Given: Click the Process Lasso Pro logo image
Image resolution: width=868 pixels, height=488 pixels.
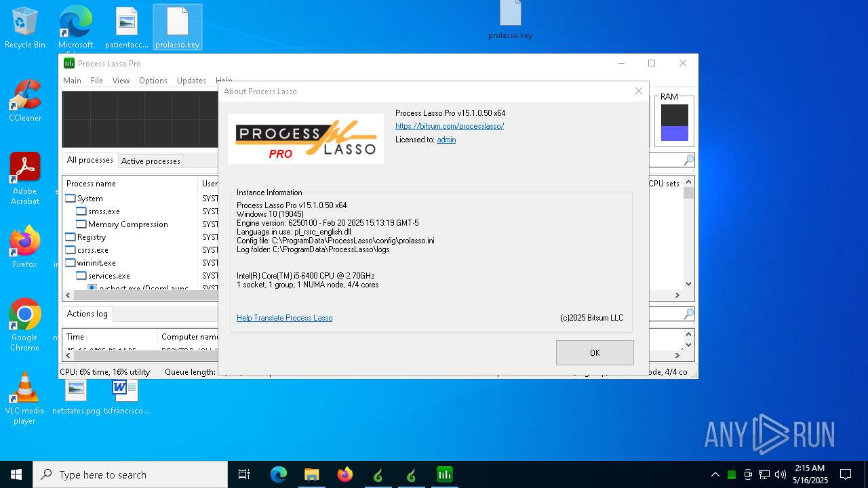Looking at the screenshot, I should [x=306, y=139].
